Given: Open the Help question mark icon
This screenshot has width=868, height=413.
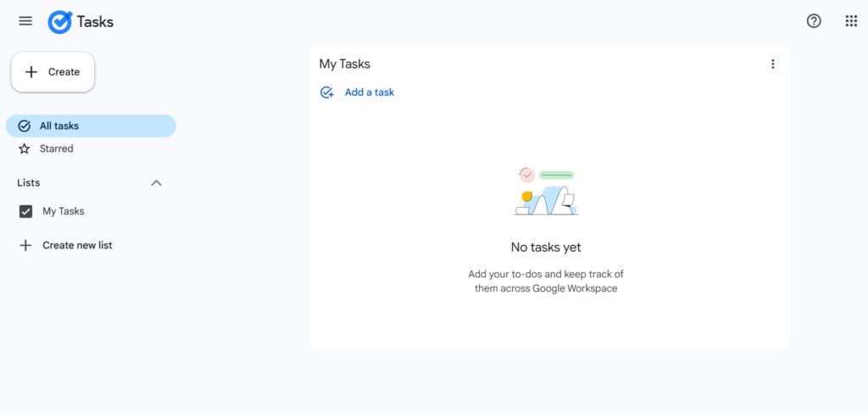Looking at the screenshot, I should pyautogui.click(x=814, y=21).
